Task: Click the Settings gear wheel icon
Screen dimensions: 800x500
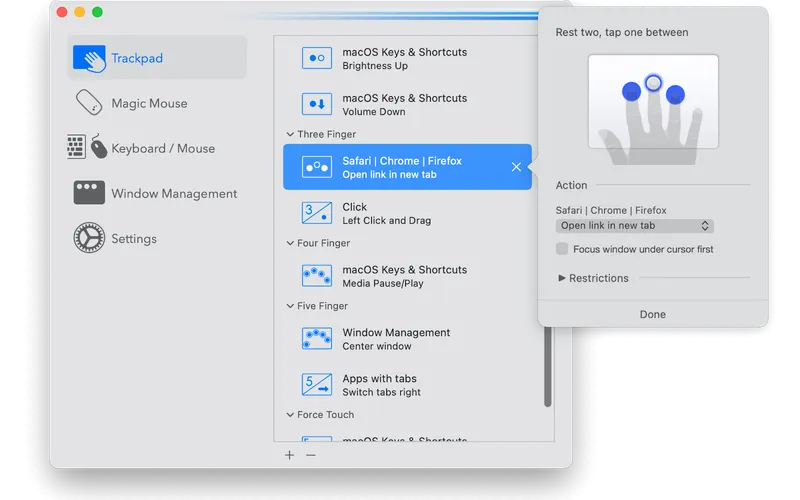Action: [x=89, y=238]
